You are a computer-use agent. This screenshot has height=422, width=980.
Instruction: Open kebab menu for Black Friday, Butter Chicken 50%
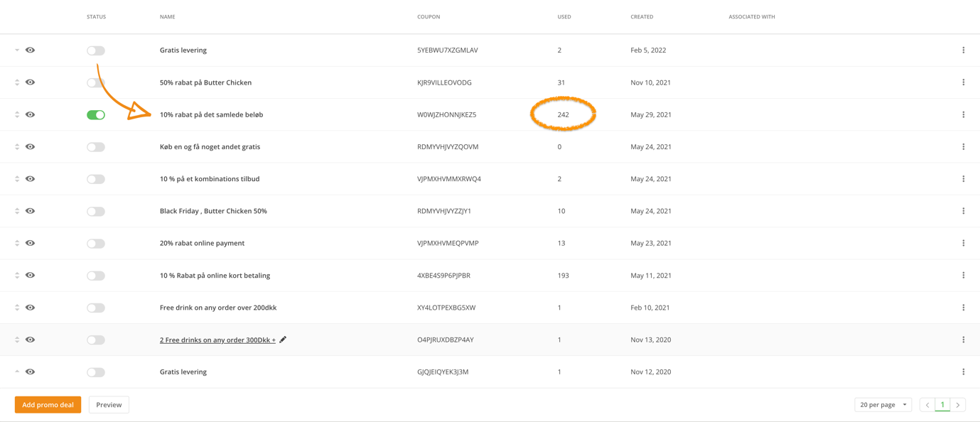pos(963,211)
